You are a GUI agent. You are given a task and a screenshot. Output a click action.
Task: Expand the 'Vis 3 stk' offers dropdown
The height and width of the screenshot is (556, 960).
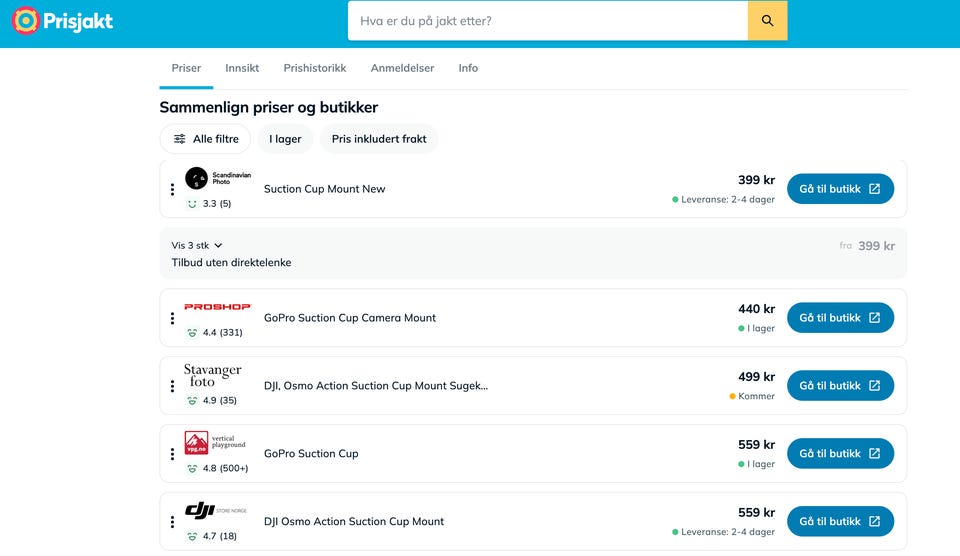pos(197,246)
